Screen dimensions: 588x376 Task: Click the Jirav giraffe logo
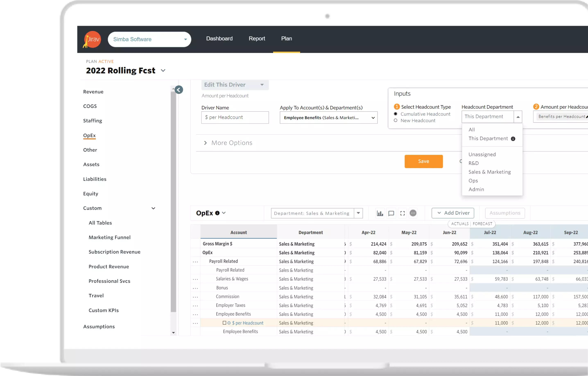pyautogui.click(x=92, y=39)
